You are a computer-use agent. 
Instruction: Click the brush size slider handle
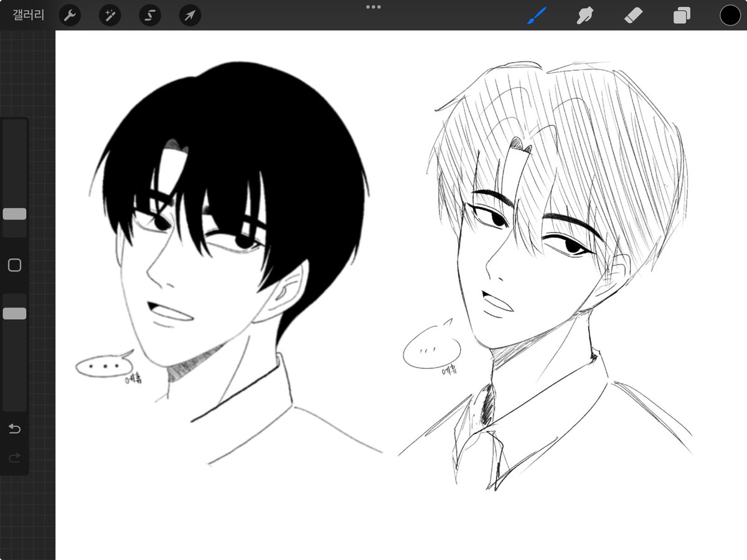point(14,214)
